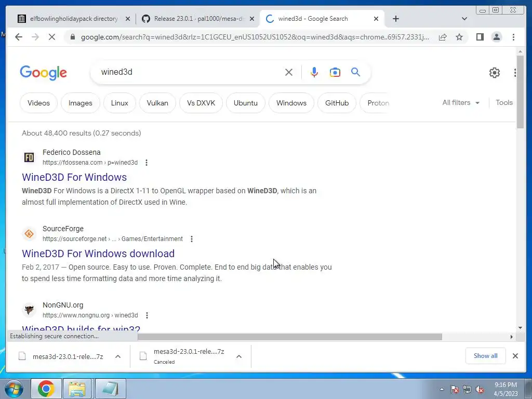Screen dimensions: 532x399
Task: Stop loading the page
Action: 52,37
